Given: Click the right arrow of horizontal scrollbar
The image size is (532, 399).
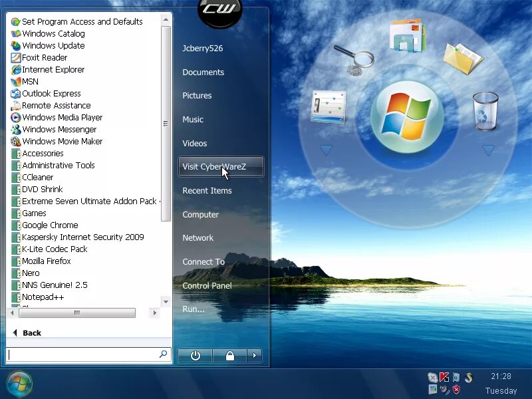Looking at the screenshot, I should pyautogui.click(x=155, y=313).
